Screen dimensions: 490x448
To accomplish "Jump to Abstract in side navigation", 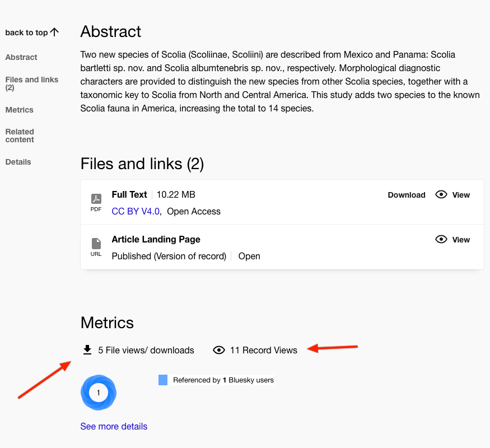I will [21, 57].
